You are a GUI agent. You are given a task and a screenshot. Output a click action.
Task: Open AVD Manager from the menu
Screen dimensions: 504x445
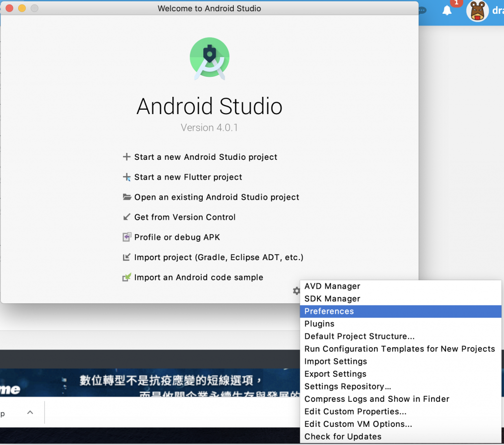[401, 286]
